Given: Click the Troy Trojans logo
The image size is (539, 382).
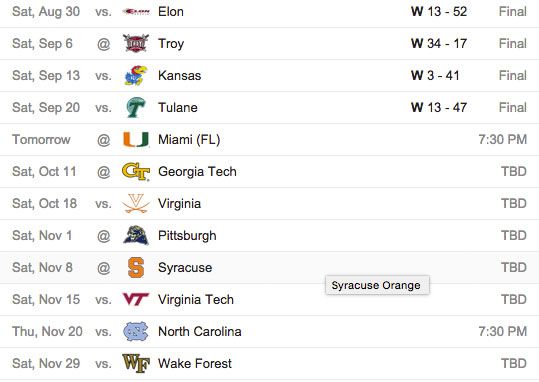Looking at the screenshot, I should coord(136,43).
